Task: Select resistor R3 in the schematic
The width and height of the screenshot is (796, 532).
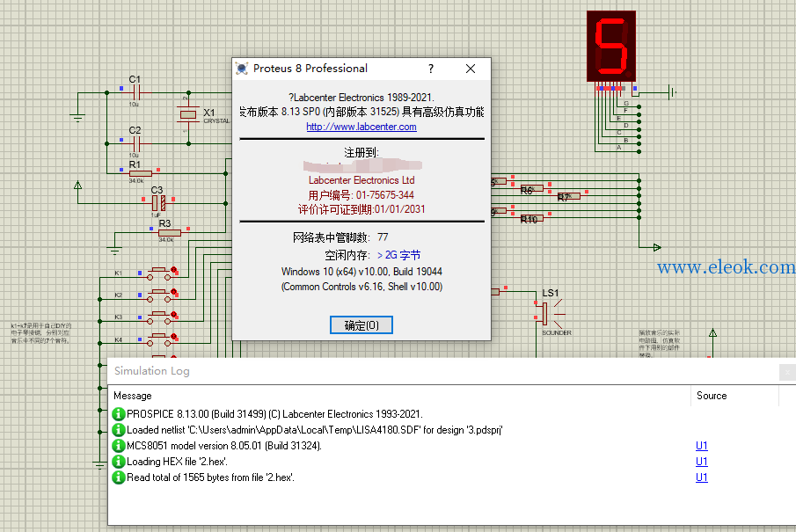Action: pos(170,233)
